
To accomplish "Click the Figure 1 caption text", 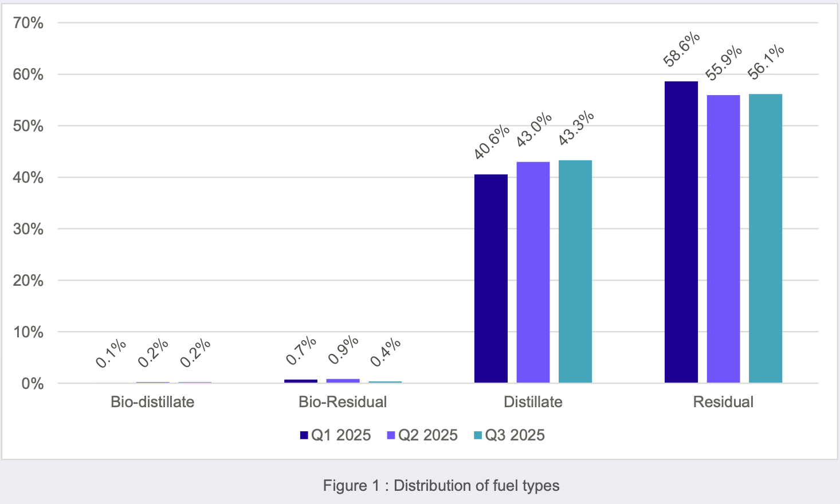I will (441, 486).
